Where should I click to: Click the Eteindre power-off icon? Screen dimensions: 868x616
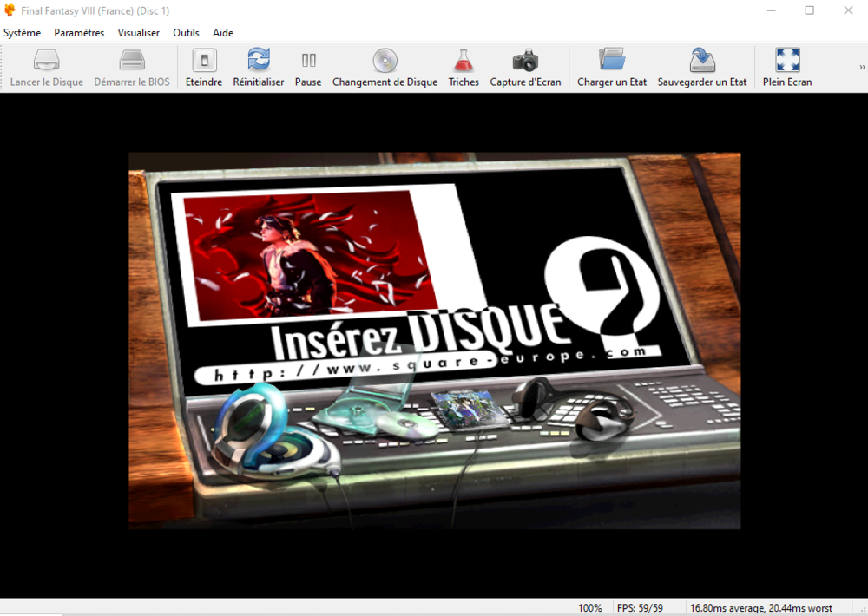pyautogui.click(x=204, y=60)
